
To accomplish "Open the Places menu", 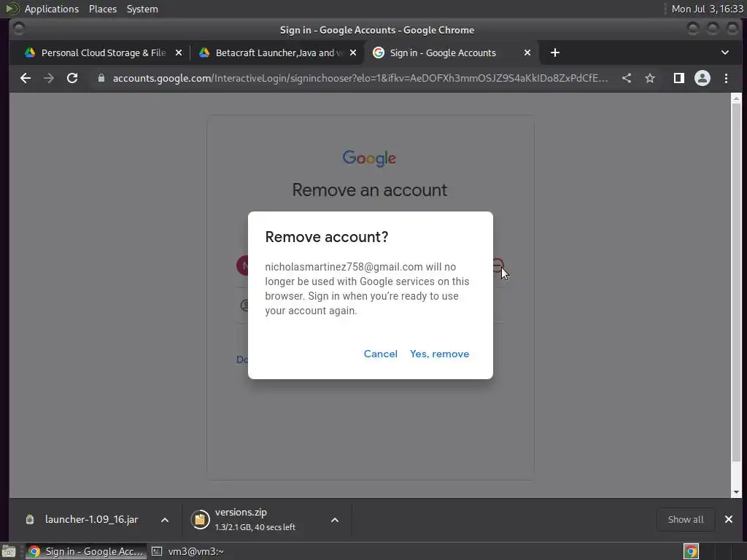I will (103, 9).
